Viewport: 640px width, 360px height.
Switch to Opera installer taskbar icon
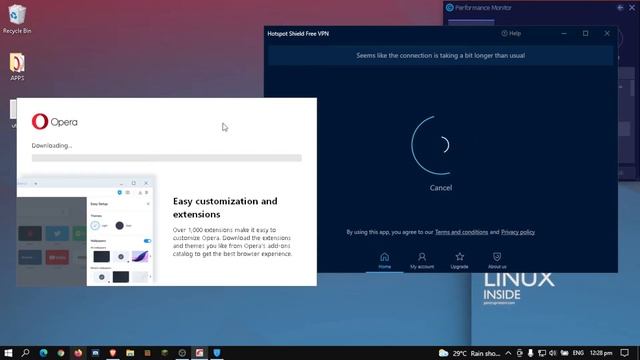(199, 353)
